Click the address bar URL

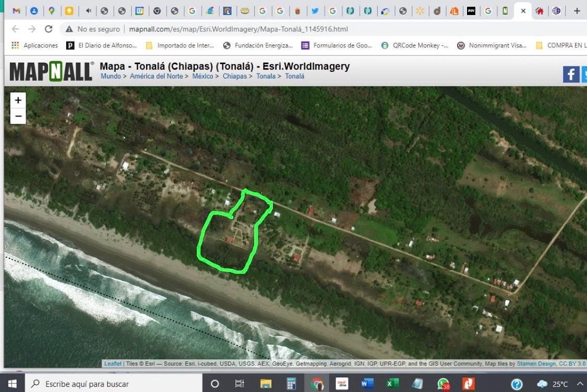point(238,29)
